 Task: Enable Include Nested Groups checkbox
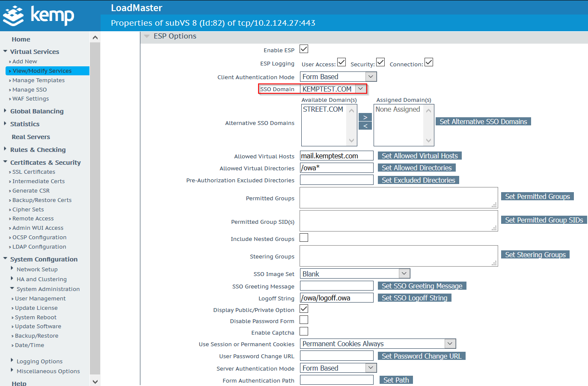pyautogui.click(x=304, y=238)
